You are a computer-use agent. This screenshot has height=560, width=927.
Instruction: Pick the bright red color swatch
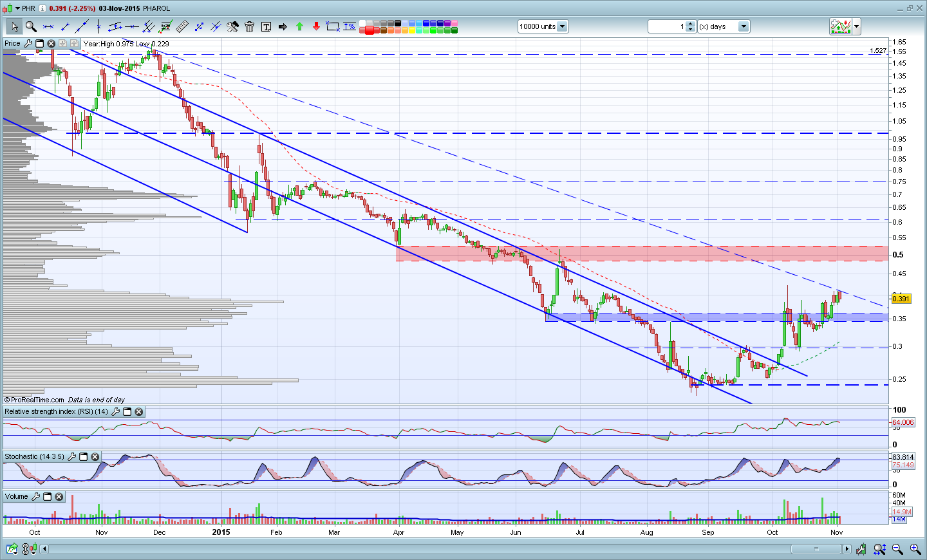370,30
